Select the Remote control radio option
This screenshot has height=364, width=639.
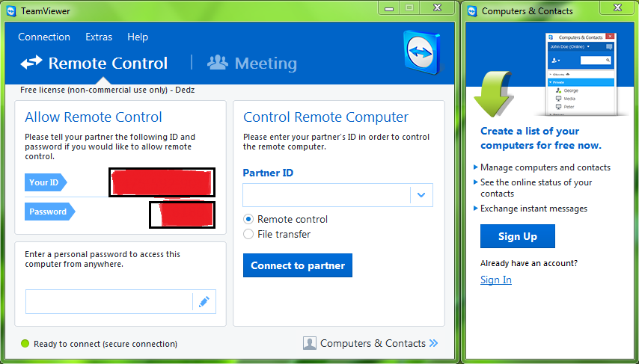click(249, 219)
